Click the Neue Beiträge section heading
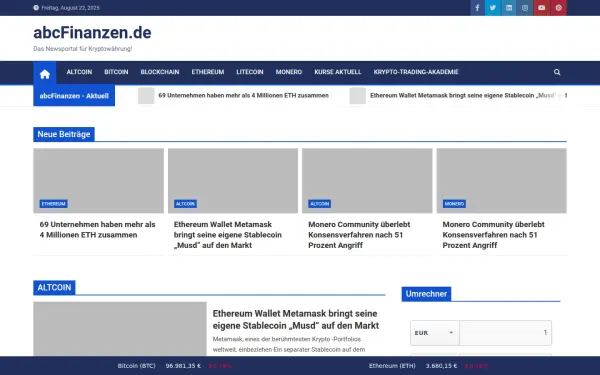This screenshot has width=600, height=375. click(x=64, y=134)
